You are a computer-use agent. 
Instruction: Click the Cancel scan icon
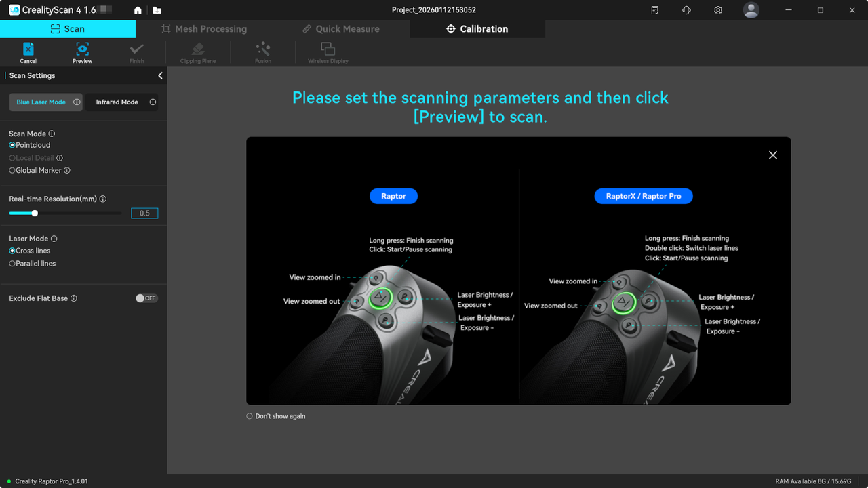pyautogui.click(x=28, y=49)
